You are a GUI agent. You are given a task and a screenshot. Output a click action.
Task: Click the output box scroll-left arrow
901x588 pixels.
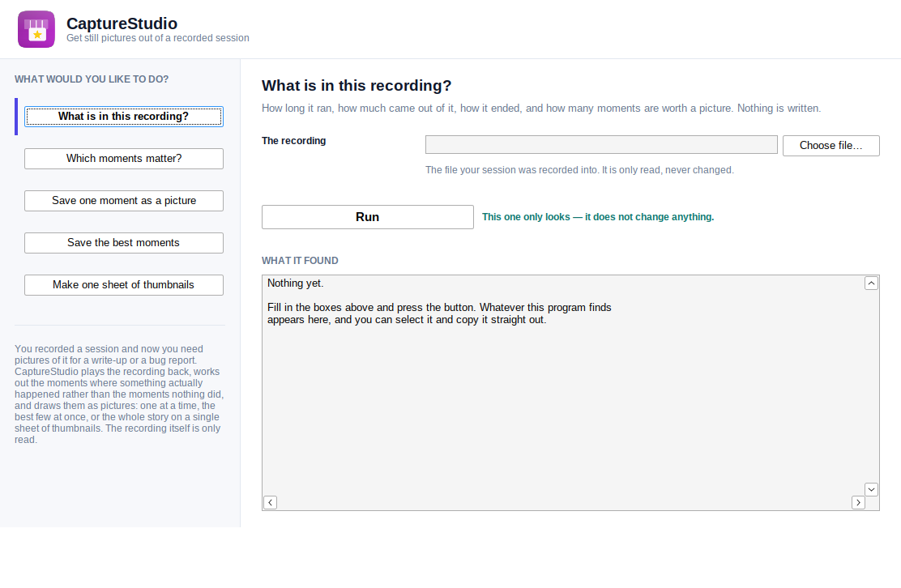270,502
